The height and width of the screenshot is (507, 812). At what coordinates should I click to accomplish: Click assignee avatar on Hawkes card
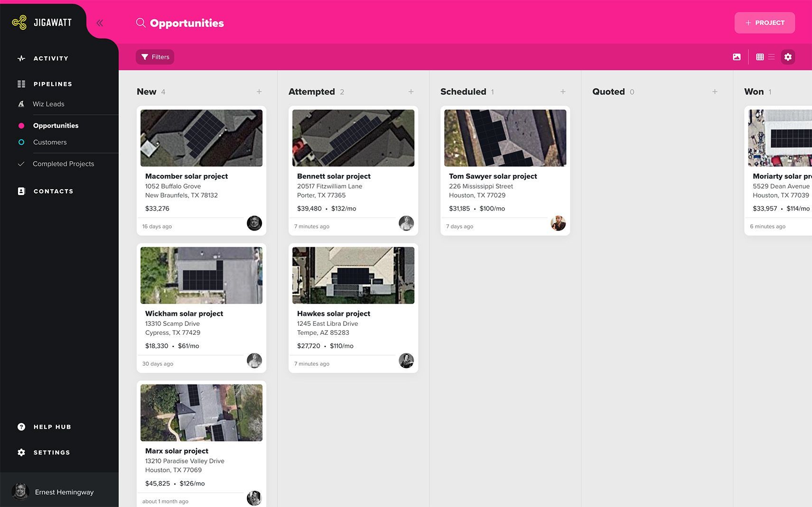click(406, 360)
